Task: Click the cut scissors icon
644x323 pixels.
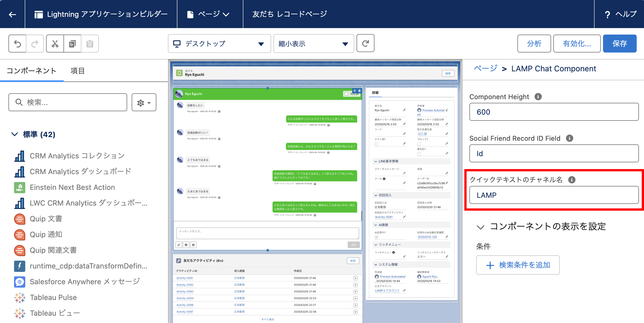Action: pos(55,44)
